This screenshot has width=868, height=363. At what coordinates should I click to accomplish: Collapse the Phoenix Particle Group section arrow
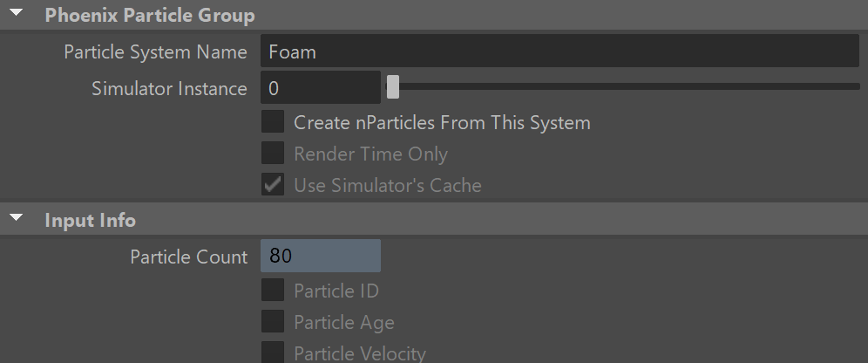pyautogui.click(x=17, y=12)
